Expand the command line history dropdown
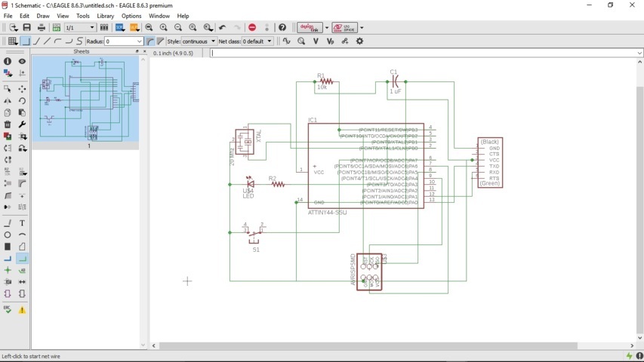The image size is (644, 362). point(639,53)
